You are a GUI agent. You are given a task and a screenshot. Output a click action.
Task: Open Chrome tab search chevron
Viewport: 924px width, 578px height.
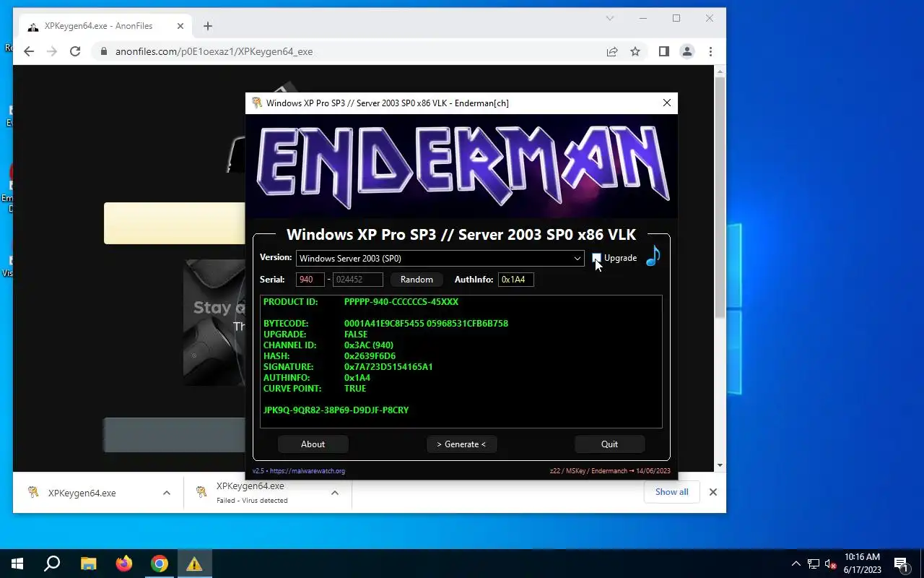(610, 18)
